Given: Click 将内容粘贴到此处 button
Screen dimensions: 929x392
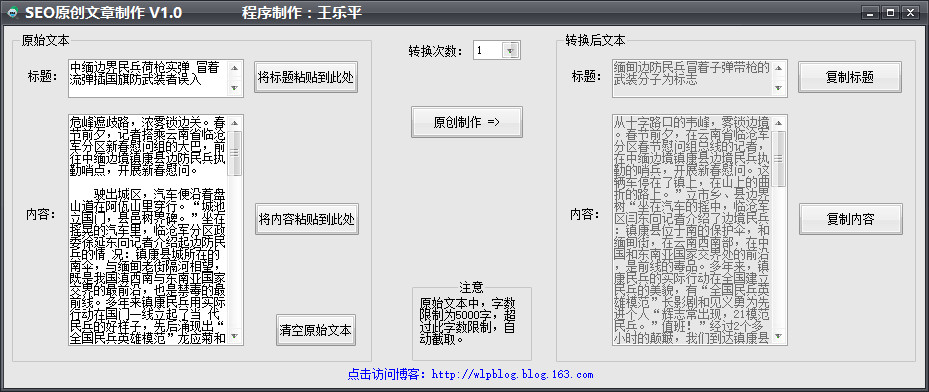Looking at the screenshot, I should [307, 220].
